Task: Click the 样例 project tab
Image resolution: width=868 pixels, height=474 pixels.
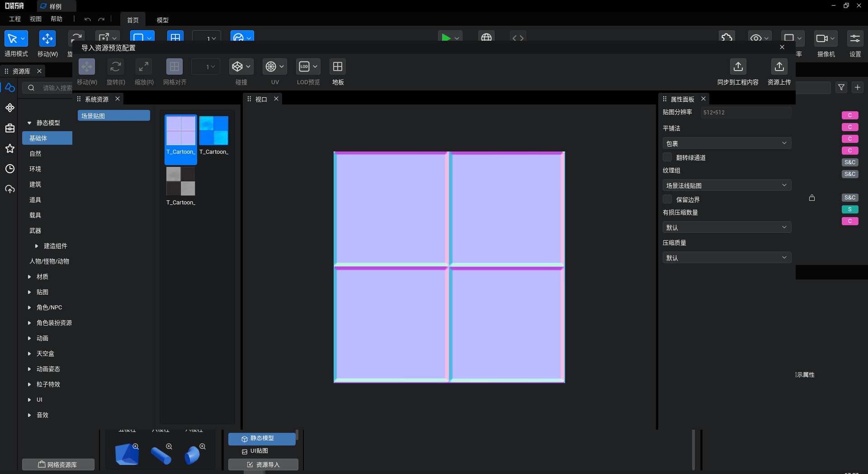Action: click(x=56, y=6)
